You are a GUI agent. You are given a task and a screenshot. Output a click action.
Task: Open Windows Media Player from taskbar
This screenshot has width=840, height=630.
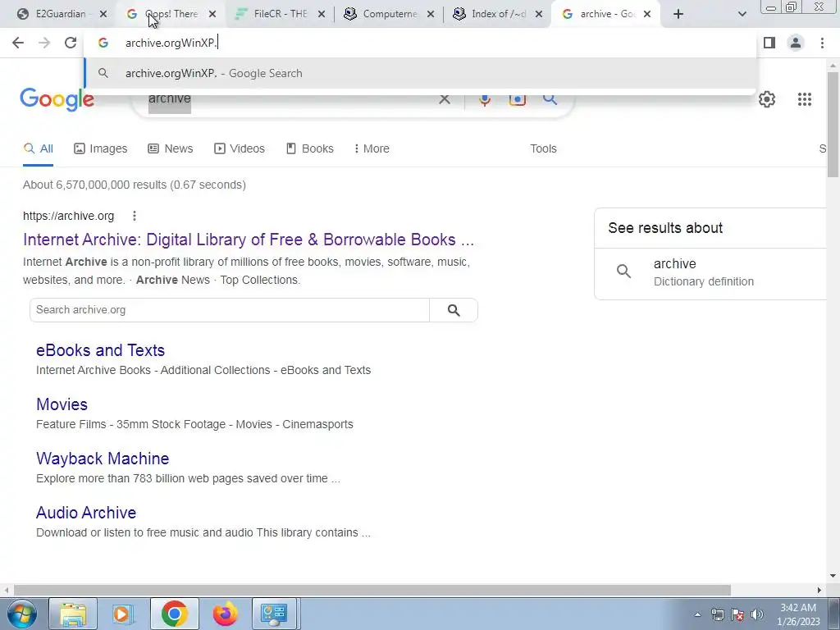122,614
